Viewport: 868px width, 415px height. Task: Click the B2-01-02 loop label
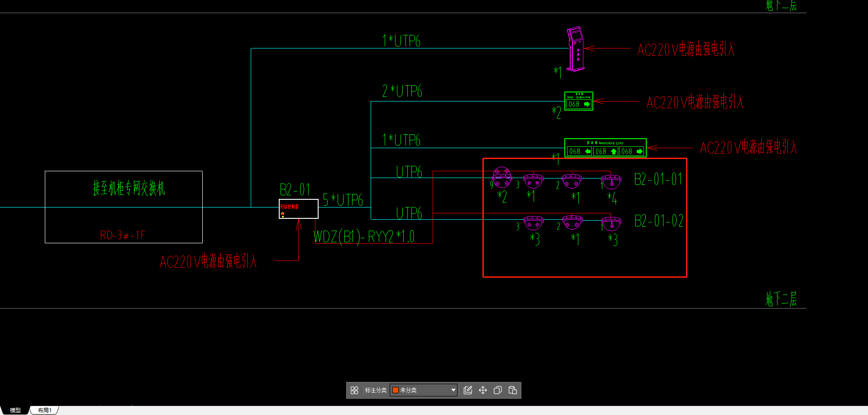click(x=659, y=221)
